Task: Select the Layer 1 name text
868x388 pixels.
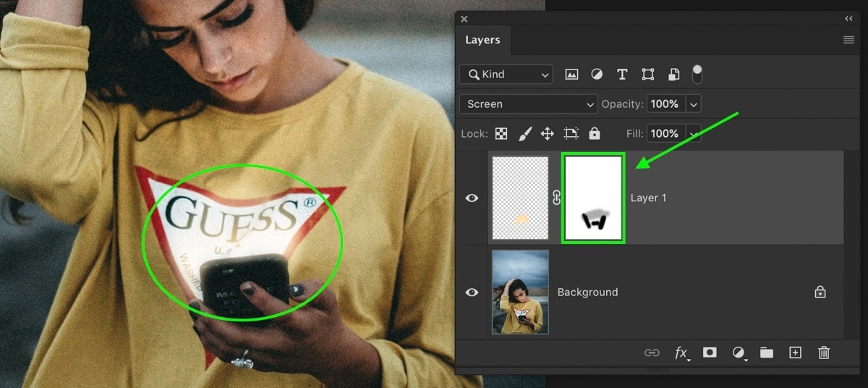Action: [x=649, y=198]
